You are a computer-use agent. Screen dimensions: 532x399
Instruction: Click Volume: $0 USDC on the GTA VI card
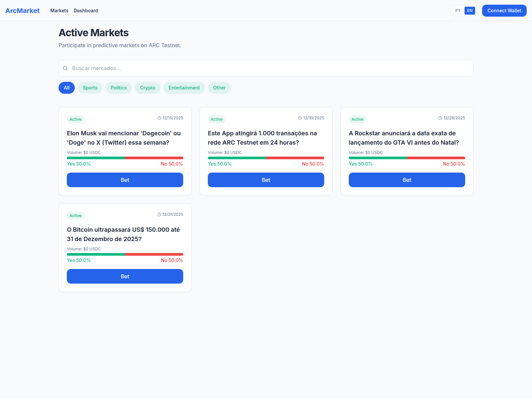click(x=366, y=153)
